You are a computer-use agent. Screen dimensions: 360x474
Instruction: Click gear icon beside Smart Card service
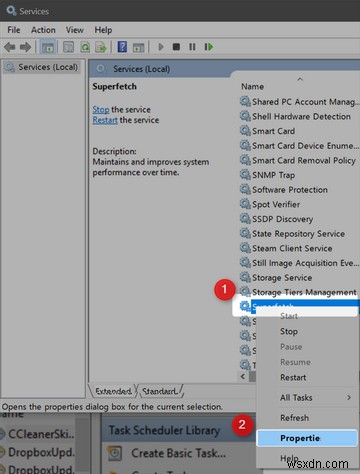(x=245, y=130)
